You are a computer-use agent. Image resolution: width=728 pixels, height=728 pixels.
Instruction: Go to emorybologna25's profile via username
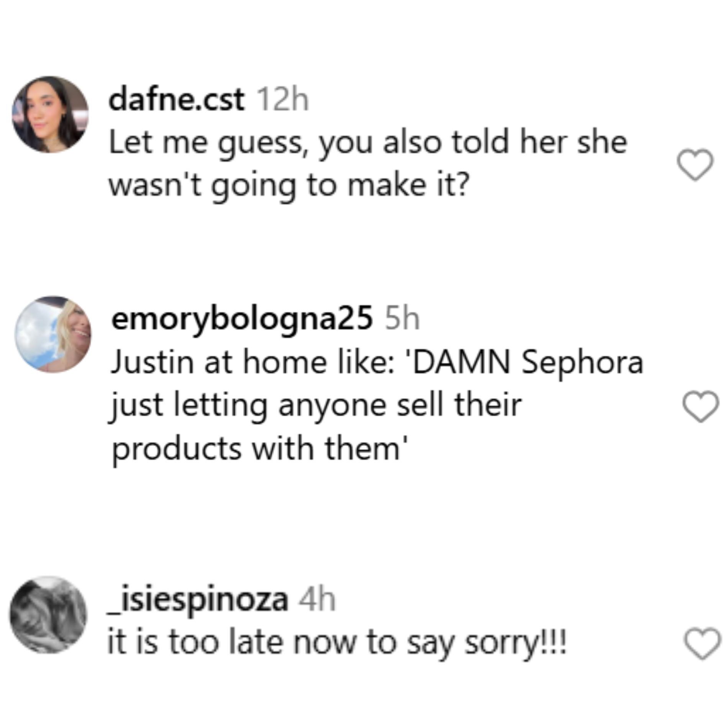(241, 319)
